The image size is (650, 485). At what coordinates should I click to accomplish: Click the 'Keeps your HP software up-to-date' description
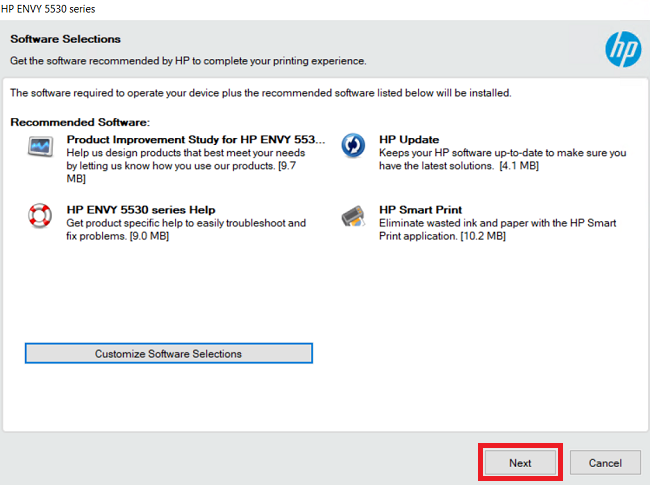point(502,159)
